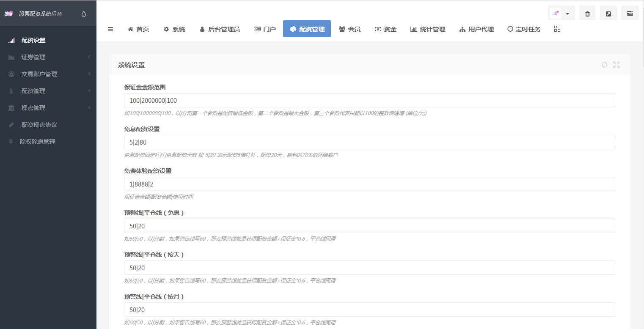Switch to the 会员 navigation tab
The height and width of the screenshot is (329, 644).
tap(350, 29)
